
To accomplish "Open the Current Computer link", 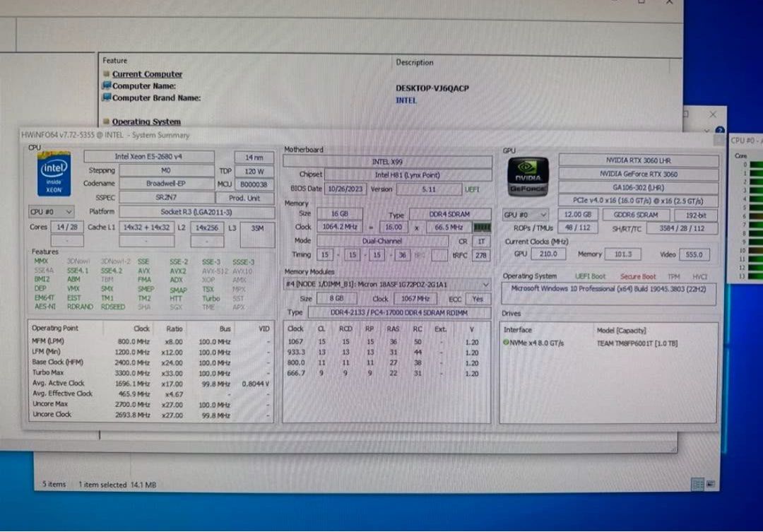I will (147, 74).
